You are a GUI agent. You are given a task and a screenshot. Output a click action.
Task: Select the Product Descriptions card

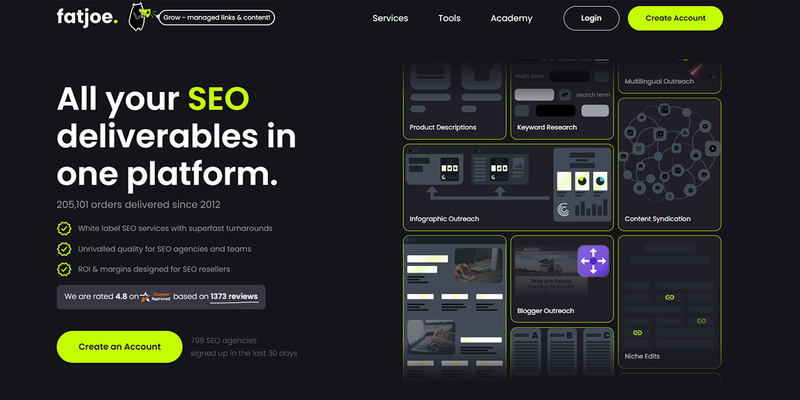(x=455, y=101)
